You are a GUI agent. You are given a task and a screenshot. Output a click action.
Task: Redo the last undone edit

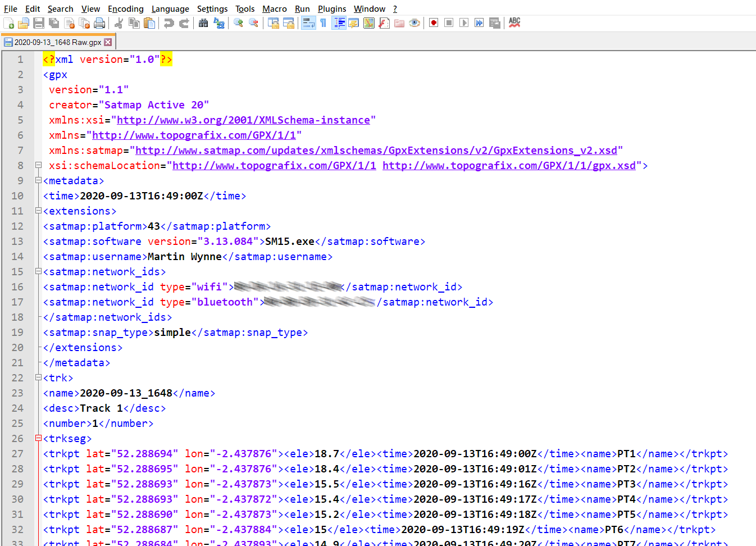click(x=184, y=23)
